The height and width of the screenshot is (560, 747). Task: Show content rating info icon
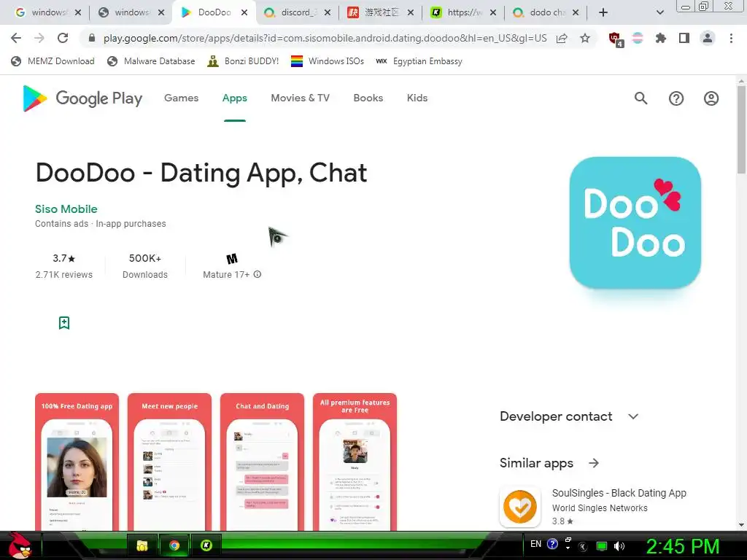(x=258, y=274)
